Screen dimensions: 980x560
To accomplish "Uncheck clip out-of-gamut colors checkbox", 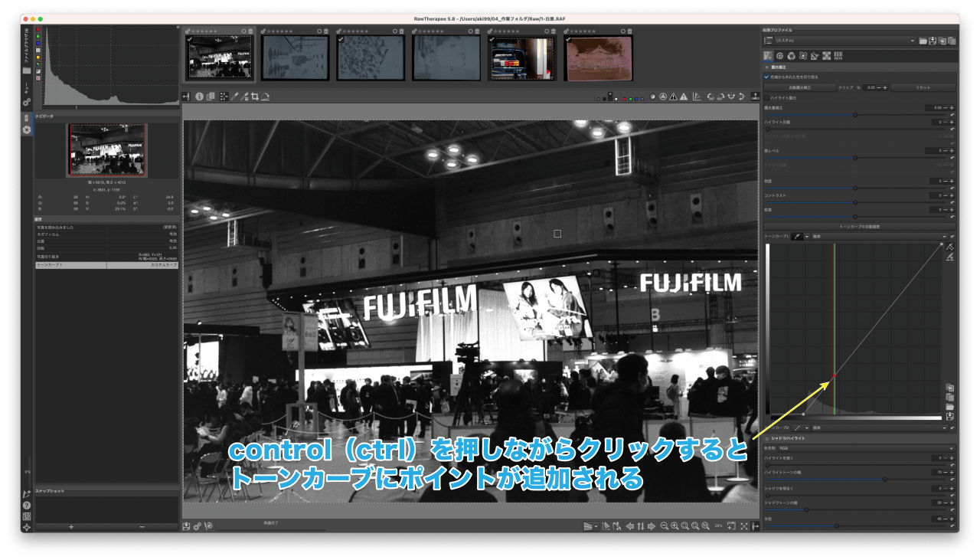I will 766,77.
